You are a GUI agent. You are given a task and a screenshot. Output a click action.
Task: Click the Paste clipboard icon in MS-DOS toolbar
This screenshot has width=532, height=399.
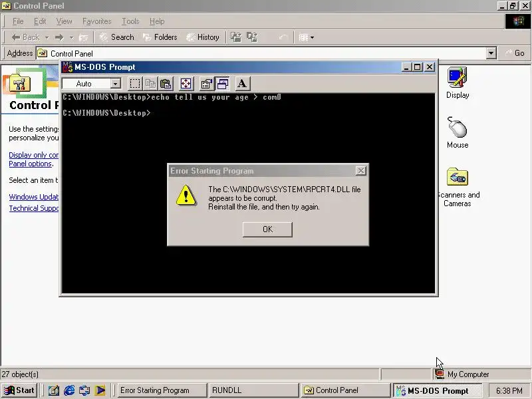click(x=166, y=84)
